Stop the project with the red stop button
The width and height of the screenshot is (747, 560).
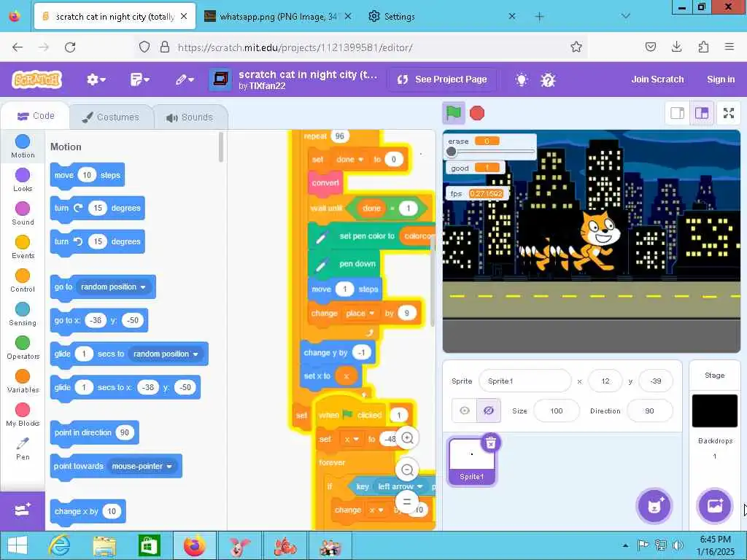477,113
